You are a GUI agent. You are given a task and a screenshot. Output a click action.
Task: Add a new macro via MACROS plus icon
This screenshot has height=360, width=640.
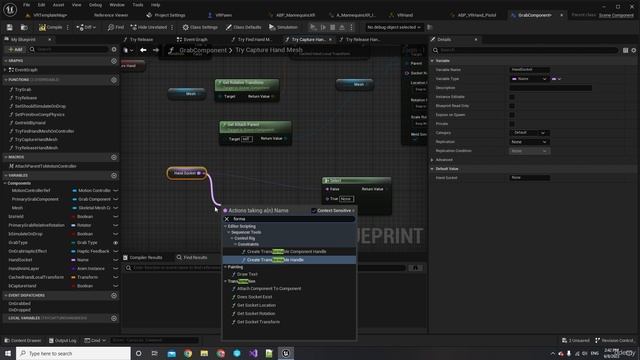[114, 157]
